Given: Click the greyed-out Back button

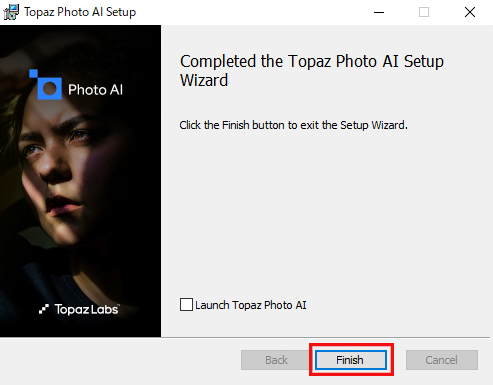Looking at the screenshot, I should click(x=276, y=360).
